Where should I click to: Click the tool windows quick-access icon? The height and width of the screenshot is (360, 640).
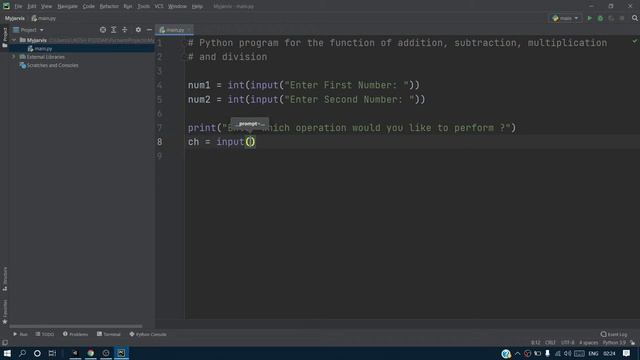[x=5, y=343]
